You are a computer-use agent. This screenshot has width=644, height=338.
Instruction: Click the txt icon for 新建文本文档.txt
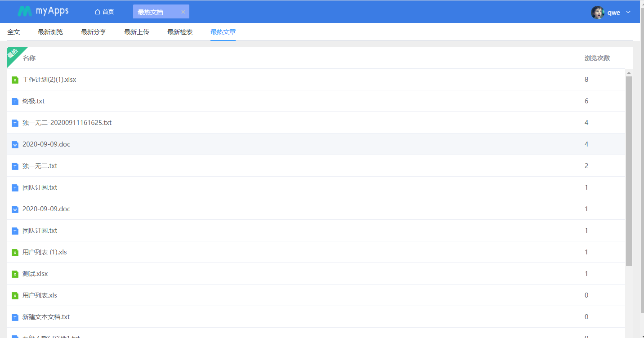click(x=15, y=317)
